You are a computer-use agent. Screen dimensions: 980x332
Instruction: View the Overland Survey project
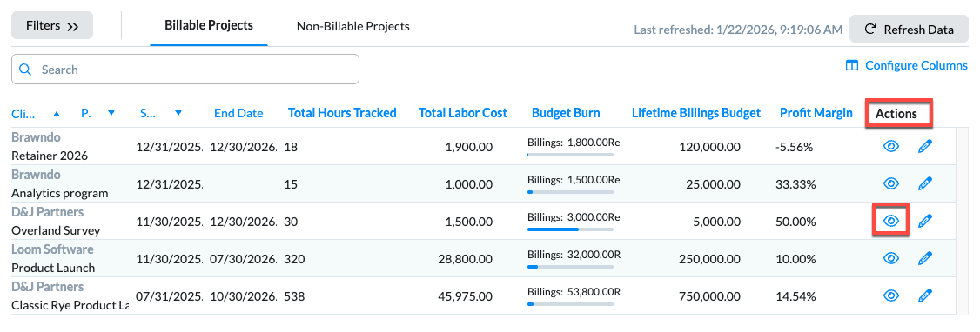(x=890, y=220)
